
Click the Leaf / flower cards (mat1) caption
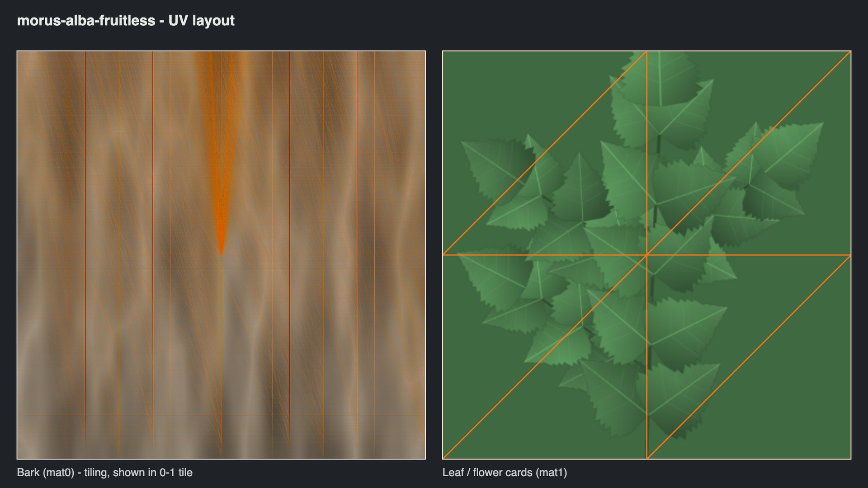tap(505, 473)
